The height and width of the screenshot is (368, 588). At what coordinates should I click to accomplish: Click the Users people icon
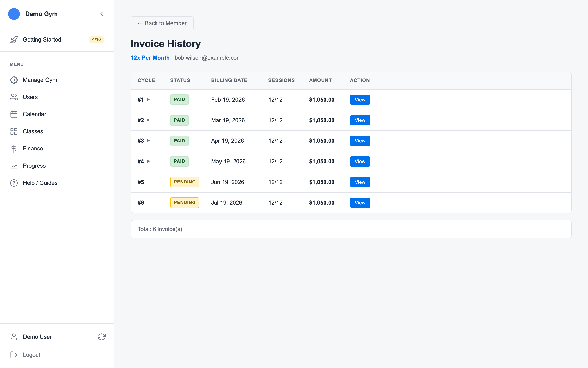[14, 97]
